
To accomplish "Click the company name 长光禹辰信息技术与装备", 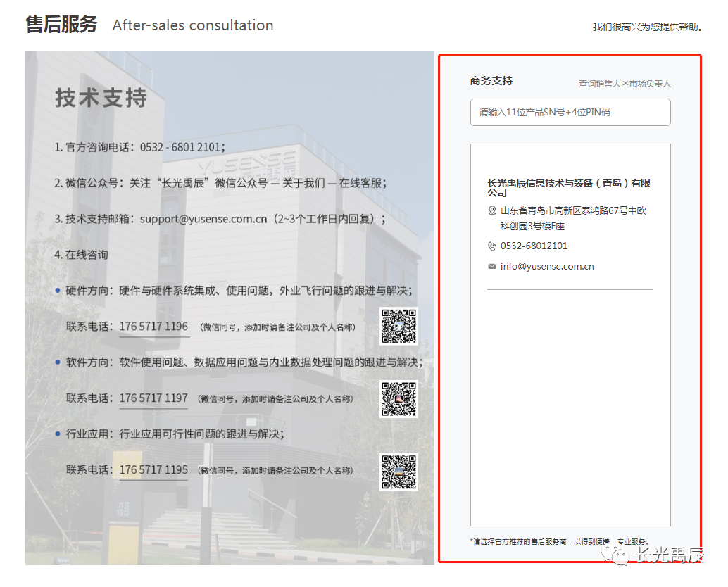I will (x=569, y=187).
